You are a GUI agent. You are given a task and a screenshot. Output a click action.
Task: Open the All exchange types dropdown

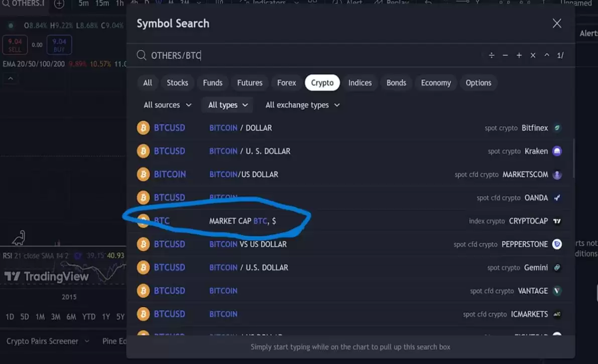click(x=302, y=105)
